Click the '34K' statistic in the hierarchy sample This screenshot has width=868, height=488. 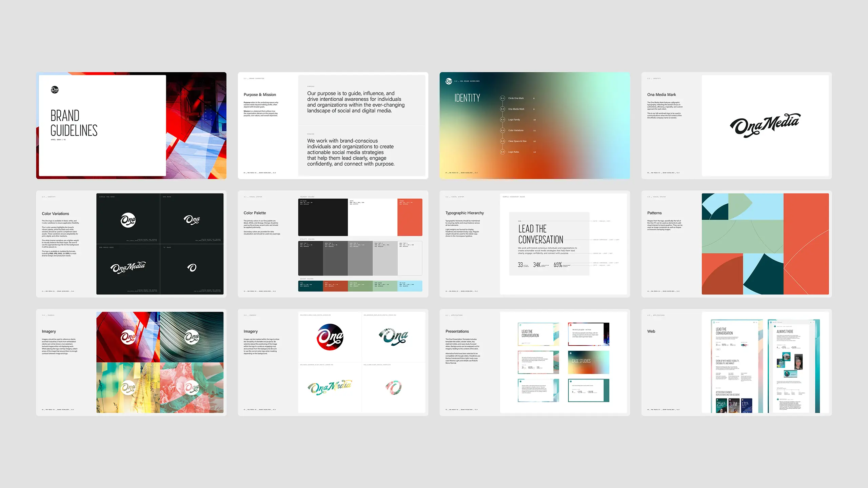click(x=537, y=265)
